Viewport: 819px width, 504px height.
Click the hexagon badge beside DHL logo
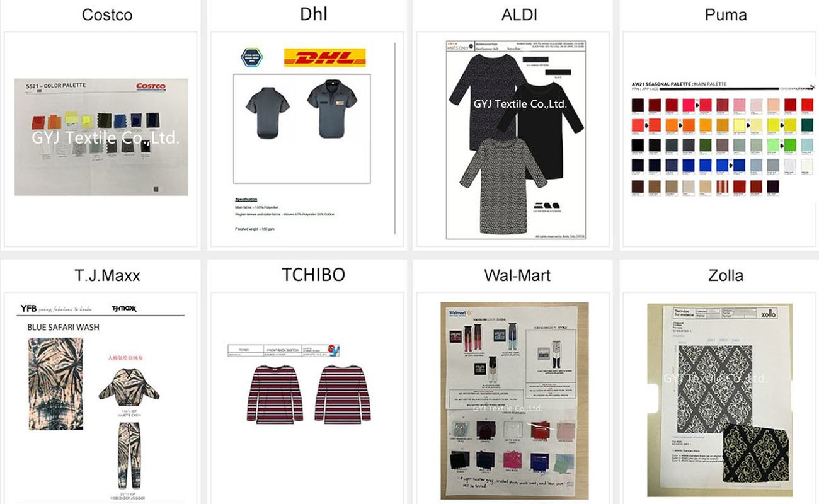click(252, 57)
